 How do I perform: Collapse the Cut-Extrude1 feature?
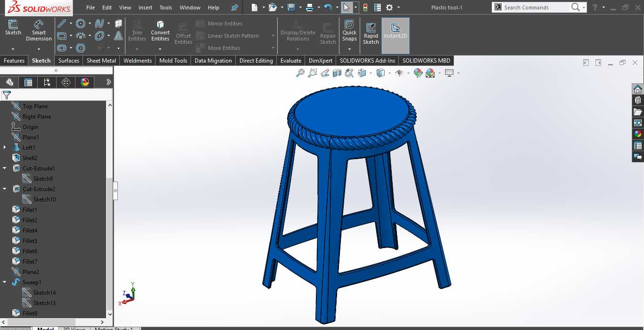pos(5,168)
